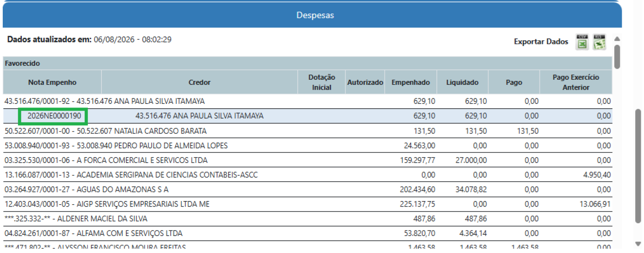Export data as CSV file icon

[x=582, y=42]
